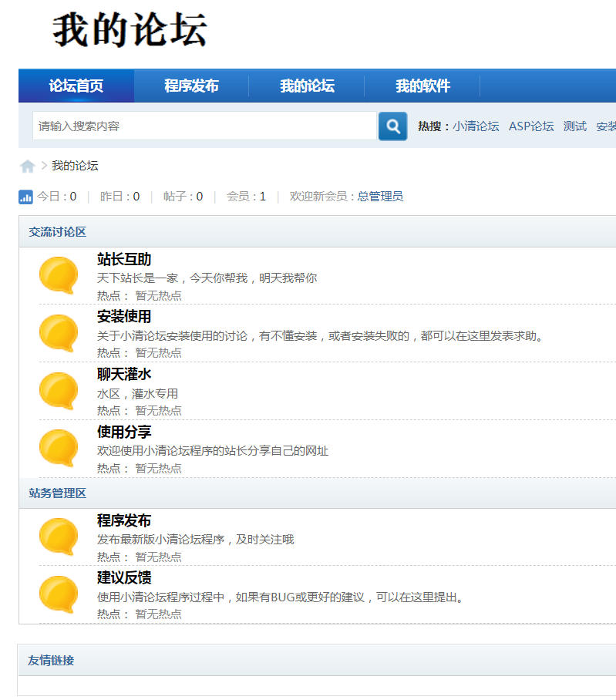Open the 使用分享 forum title

[124, 432]
